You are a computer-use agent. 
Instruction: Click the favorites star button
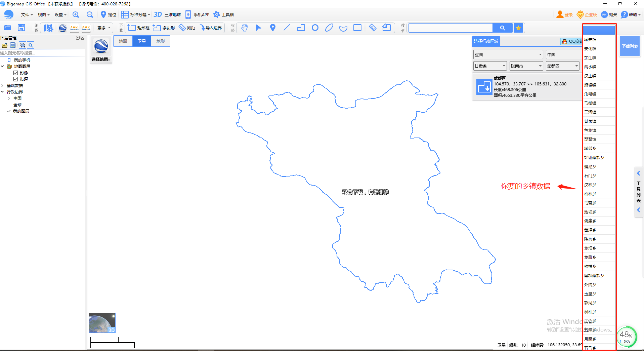click(518, 28)
